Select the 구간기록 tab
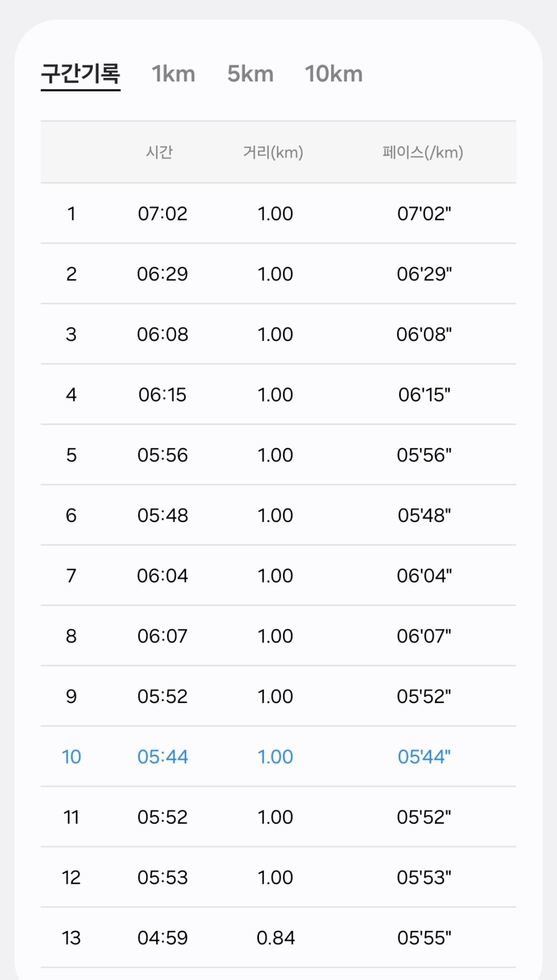This screenshot has height=980, width=557. [x=81, y=74]
